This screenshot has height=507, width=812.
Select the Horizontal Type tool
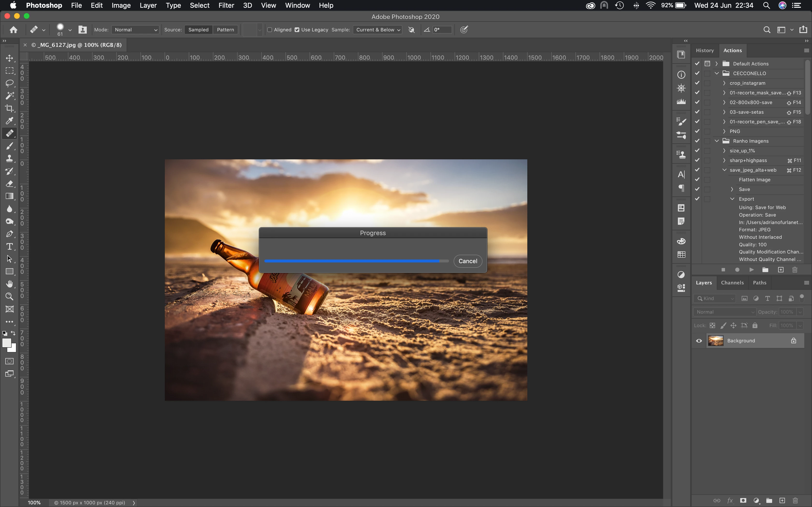click(x=9, y=246)
